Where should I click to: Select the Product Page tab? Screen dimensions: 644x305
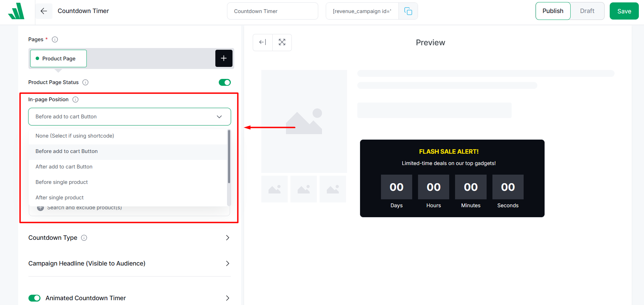[x=59, y=58]
